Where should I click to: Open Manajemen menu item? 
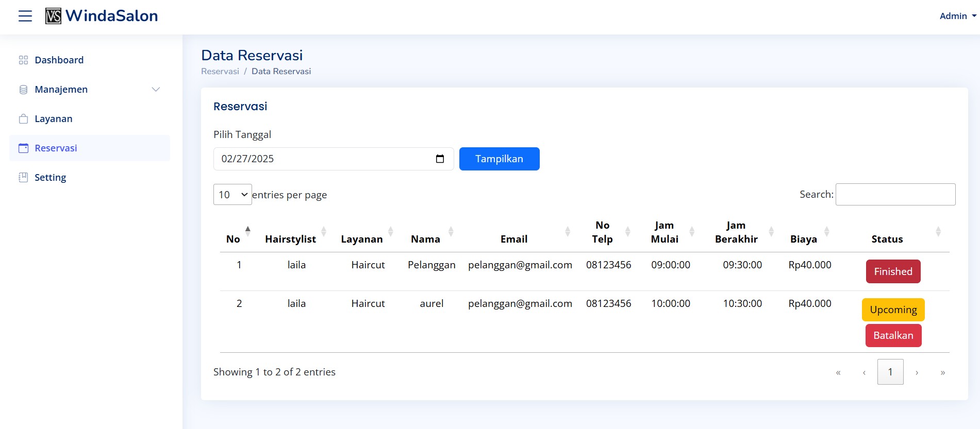click(x=89, y=90)
